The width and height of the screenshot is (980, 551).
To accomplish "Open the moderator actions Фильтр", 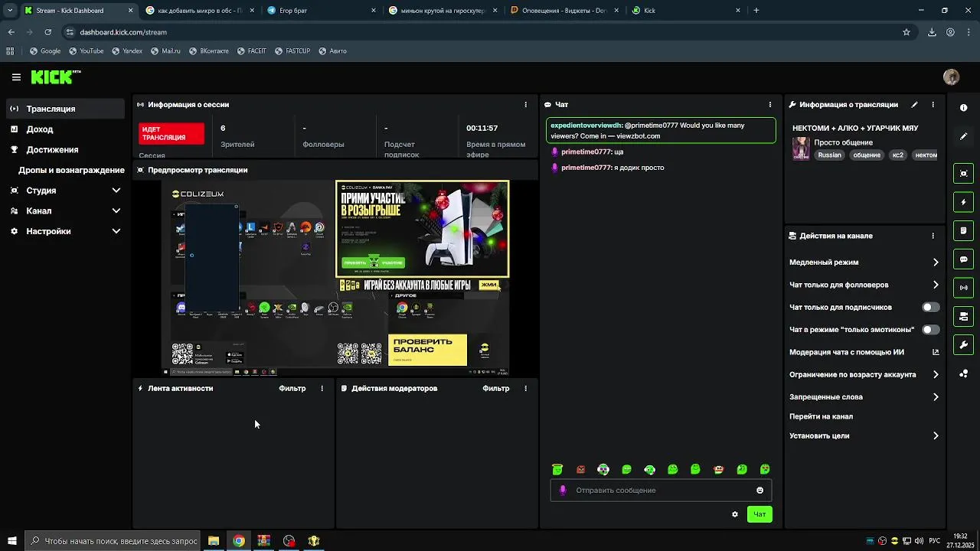I will [x=496, y=389].
